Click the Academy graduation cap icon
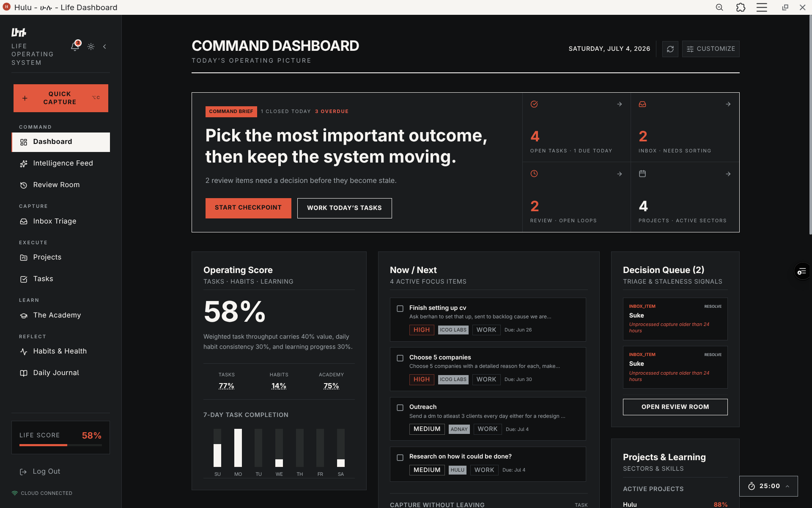 click(x=24, y=316)
